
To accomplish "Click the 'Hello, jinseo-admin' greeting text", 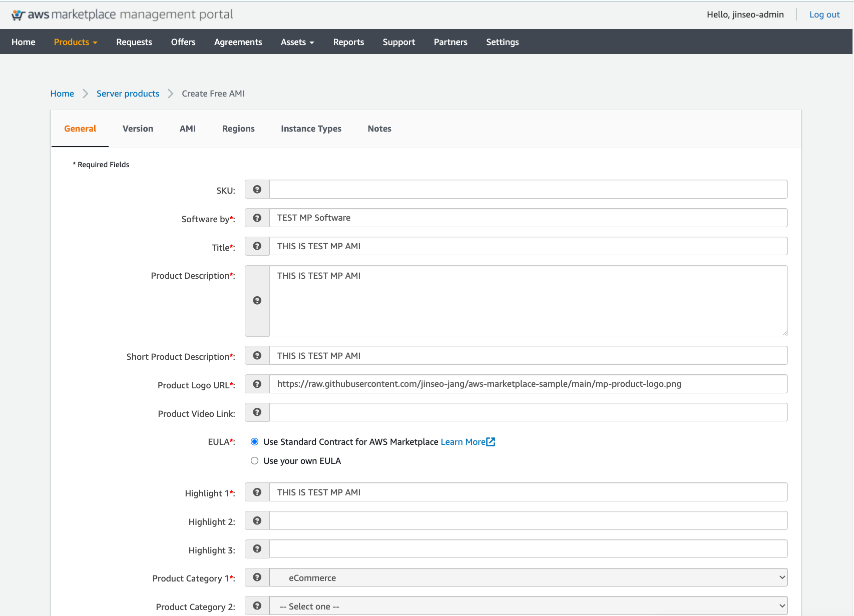I will 745,15.
